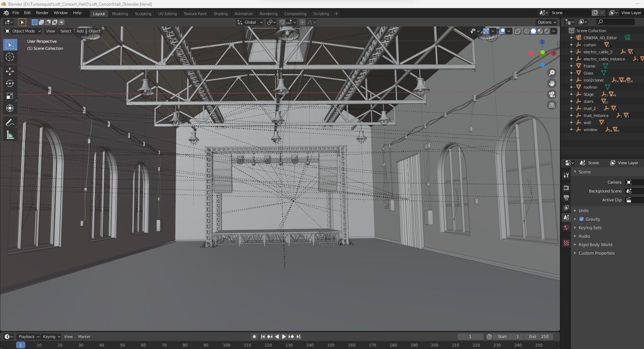Screen dimensions: 644x349
Task: Switch to material preview shading
Action: (540, 31)
